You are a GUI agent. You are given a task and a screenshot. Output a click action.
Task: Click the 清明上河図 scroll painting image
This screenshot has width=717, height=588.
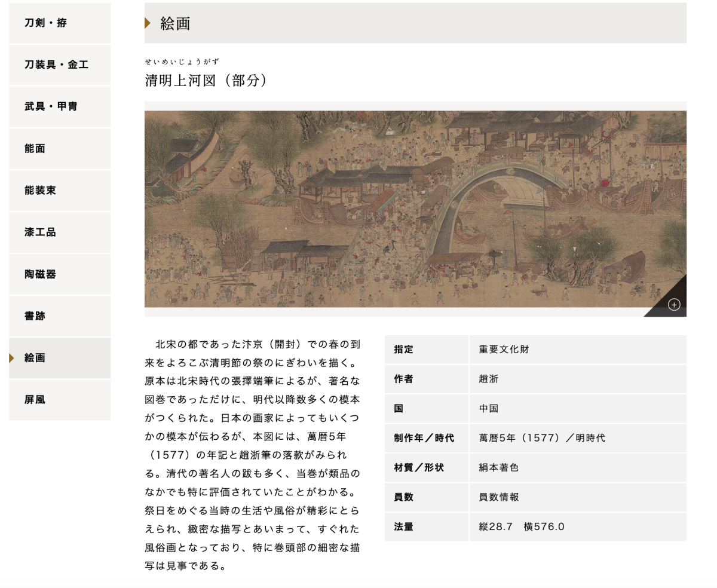415,209
